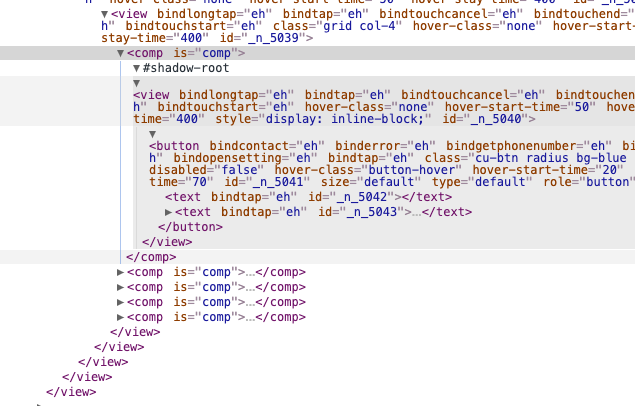
Task: Click the bindcontact attribute of button
Action: point(267,146)
